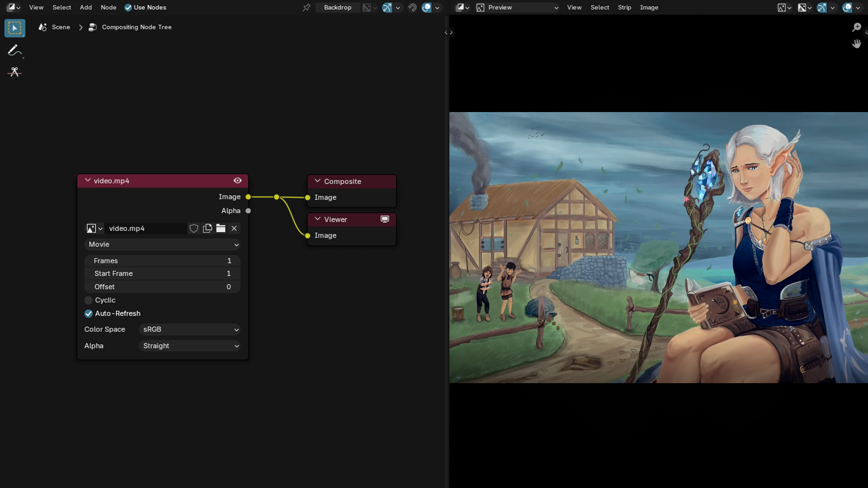This screenshot has height=488, width=868.
Task: Open node editor Add menu
Action: pyautogui.click(x=86, y=7)
